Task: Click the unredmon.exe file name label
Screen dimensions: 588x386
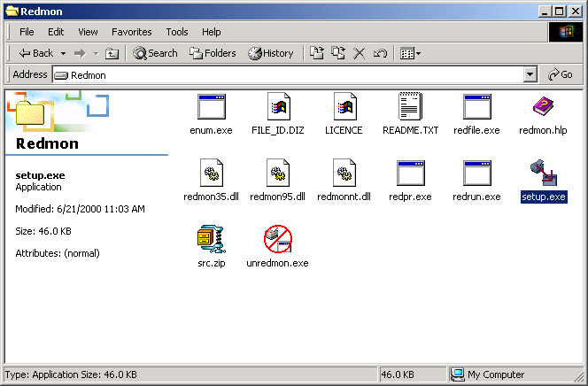Action: pyautogui.click(x=277, y=263)
